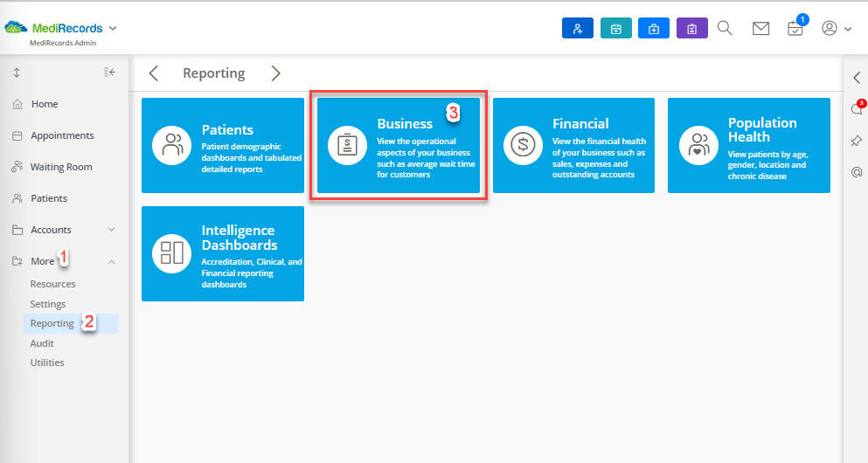Collapse the More section chevron
Screen dimensions: 868x463
tap(111, 262)
